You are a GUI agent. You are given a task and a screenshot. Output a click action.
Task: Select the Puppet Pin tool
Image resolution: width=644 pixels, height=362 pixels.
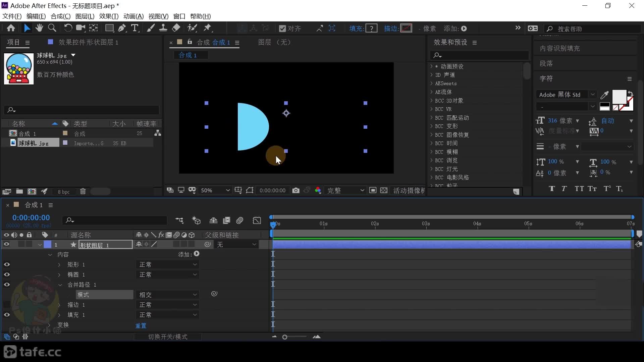pos(208,28)
